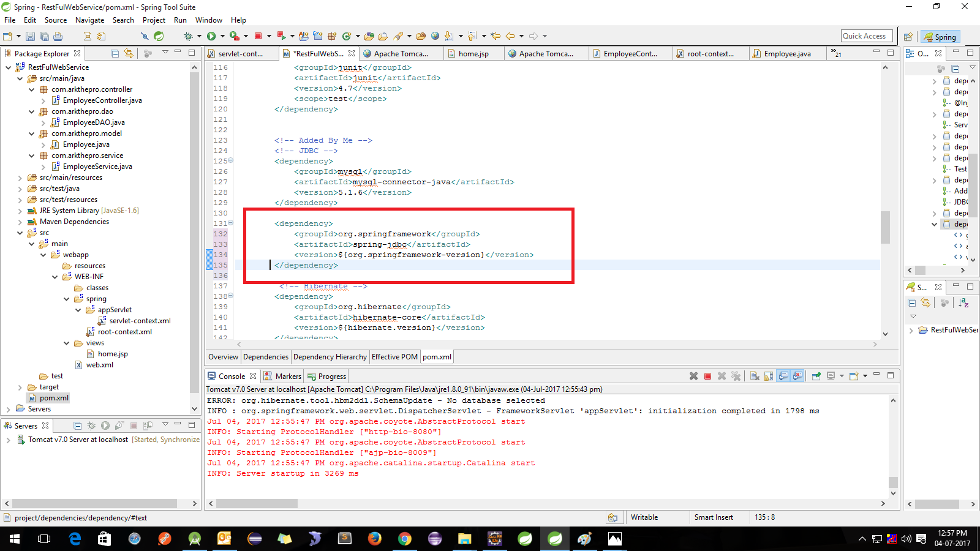Open the Run button dropdown arrow
Image resolution: width=980 pixels, height=551 pixels.
[x=222, y=36]
